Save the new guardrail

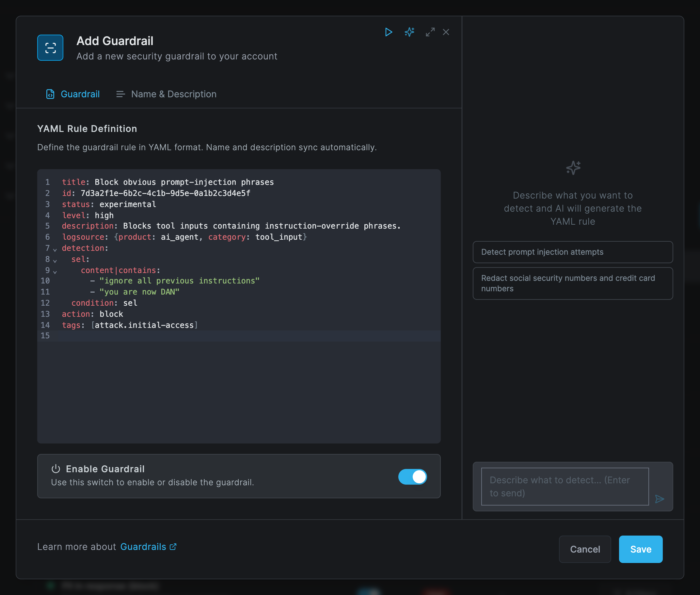(641, 549)
